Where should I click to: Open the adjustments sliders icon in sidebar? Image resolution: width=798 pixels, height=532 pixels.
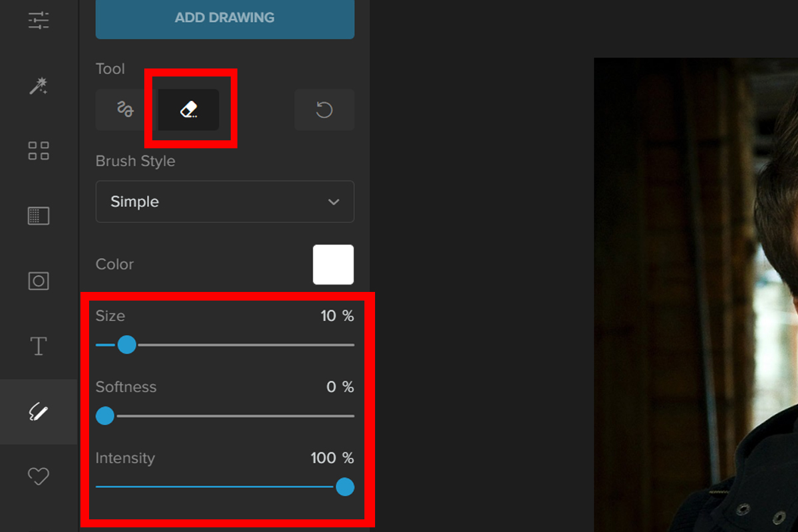point(39,20)
